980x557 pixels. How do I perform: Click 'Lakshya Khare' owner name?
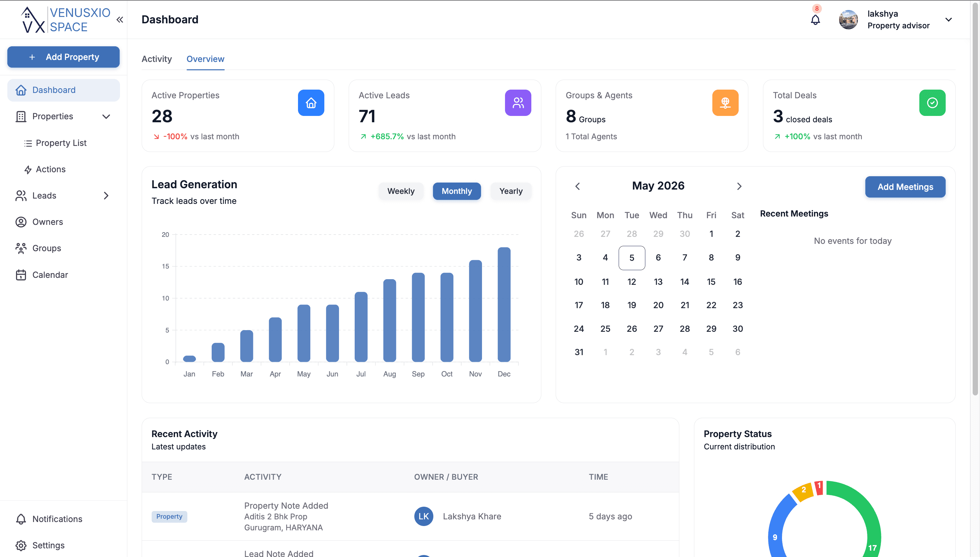[x=472, y=516]
